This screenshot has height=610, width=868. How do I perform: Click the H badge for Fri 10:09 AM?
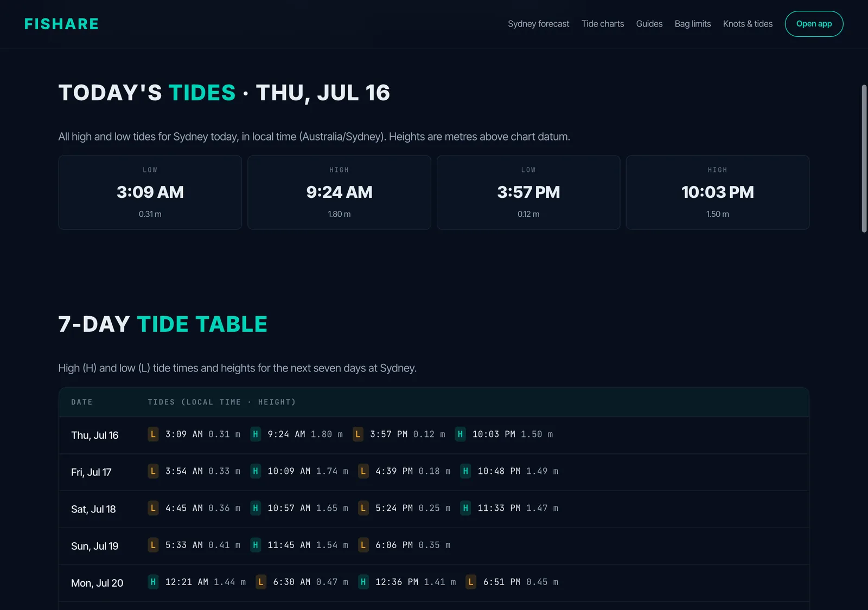click(x=256, y=471)
